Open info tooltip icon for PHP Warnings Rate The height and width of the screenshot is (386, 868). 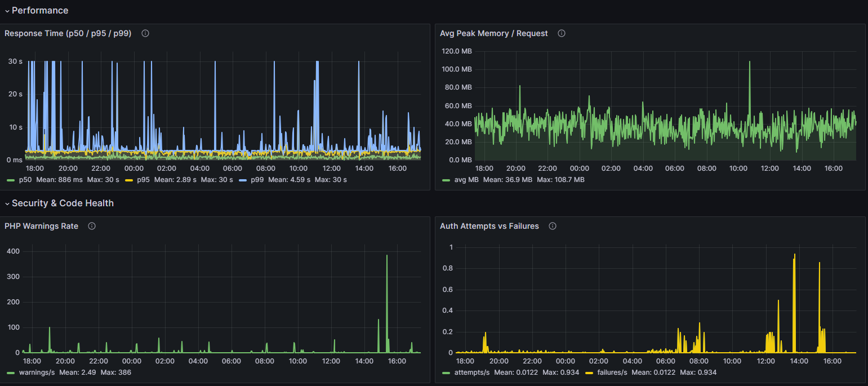click(92, 226)
